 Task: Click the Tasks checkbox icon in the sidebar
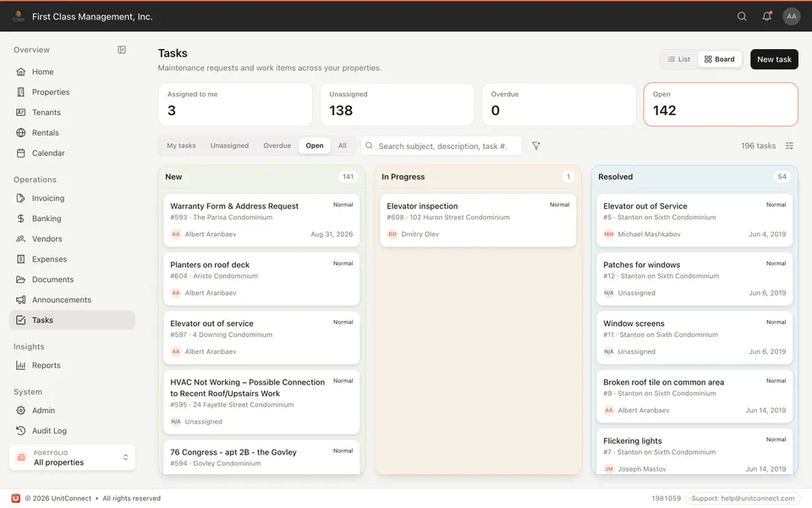point(20,320)
